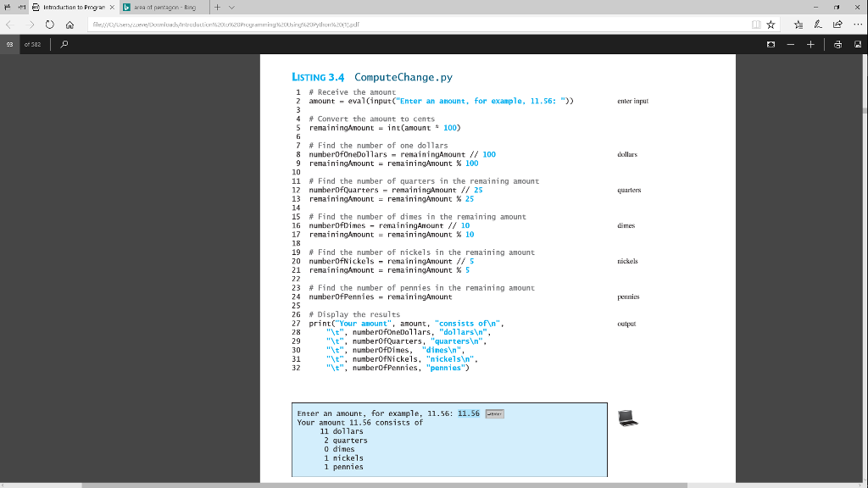Viewport: 868px width, 488px height.
Task: Navigate back to the previous page
Action: (x=10, y=24)
